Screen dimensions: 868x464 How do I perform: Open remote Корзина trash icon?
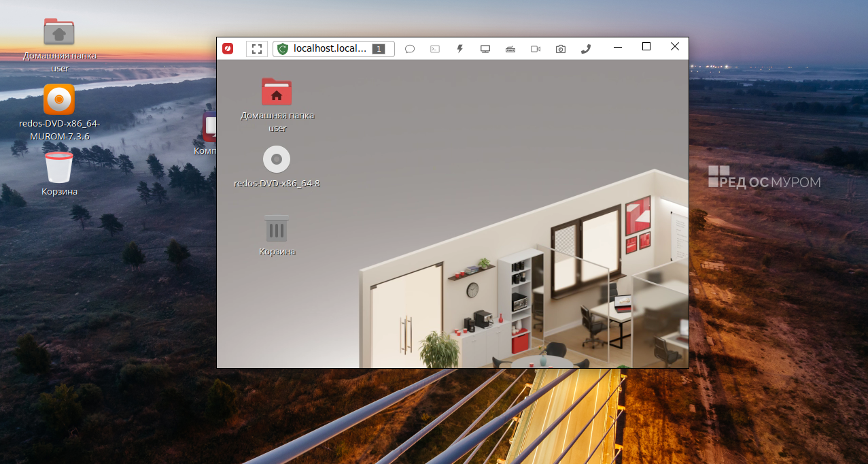pyautogui.click(x=277, y=229)
